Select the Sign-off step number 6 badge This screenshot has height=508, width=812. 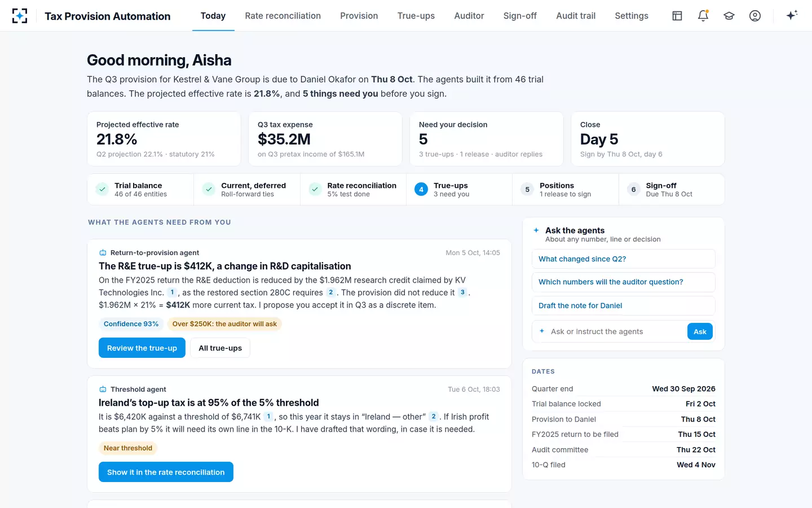pos(633,190)
